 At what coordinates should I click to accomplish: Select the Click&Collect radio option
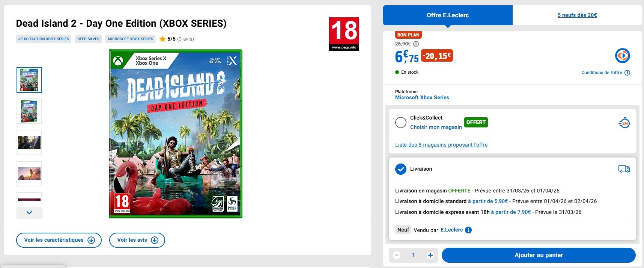(401, 123)
